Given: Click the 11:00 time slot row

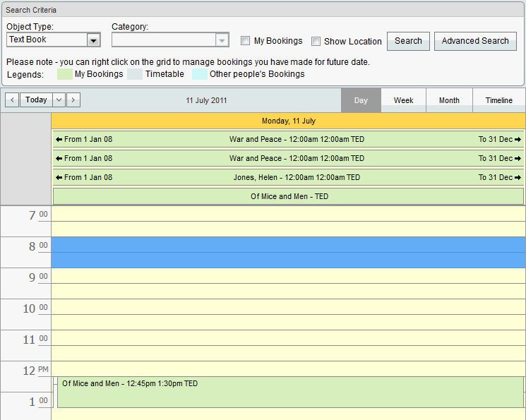Looking at the screenshot, I should (289, 338).
